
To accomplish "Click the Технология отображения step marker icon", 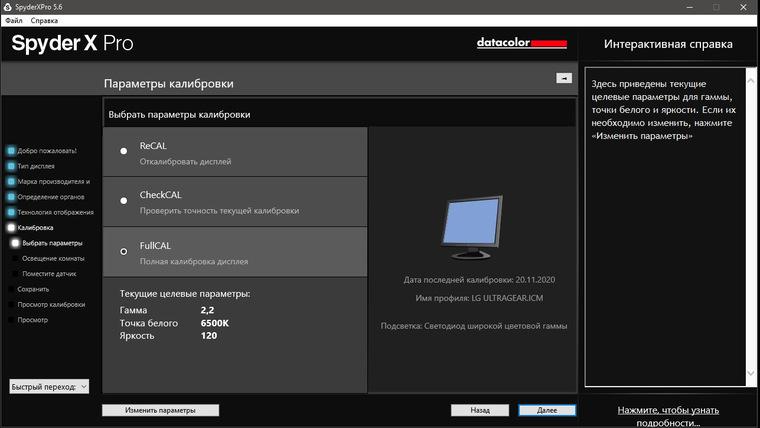I will [x=11, y=212].
